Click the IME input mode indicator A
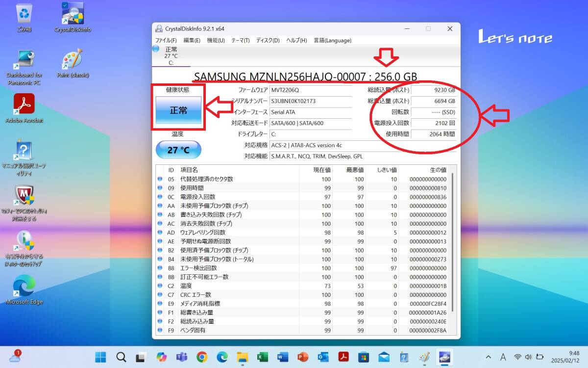 (503, 357)
